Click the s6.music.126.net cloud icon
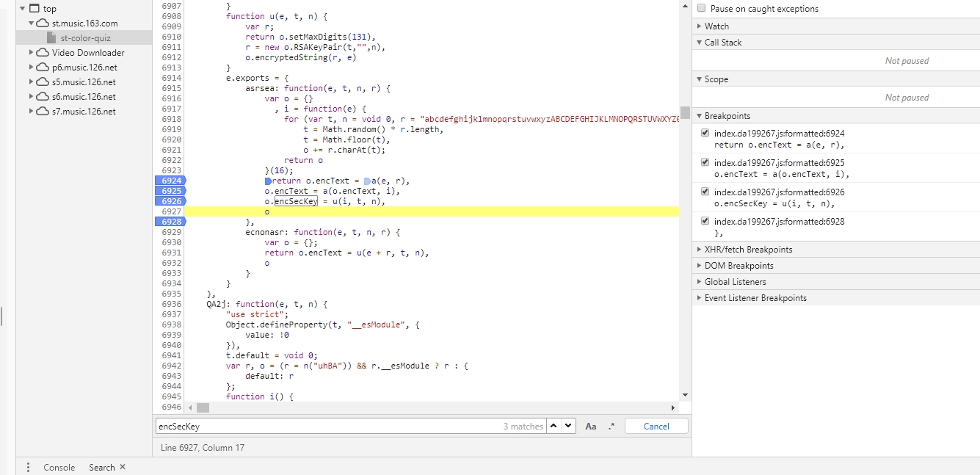Screen dimensions: 980x475 coord(43,97)
